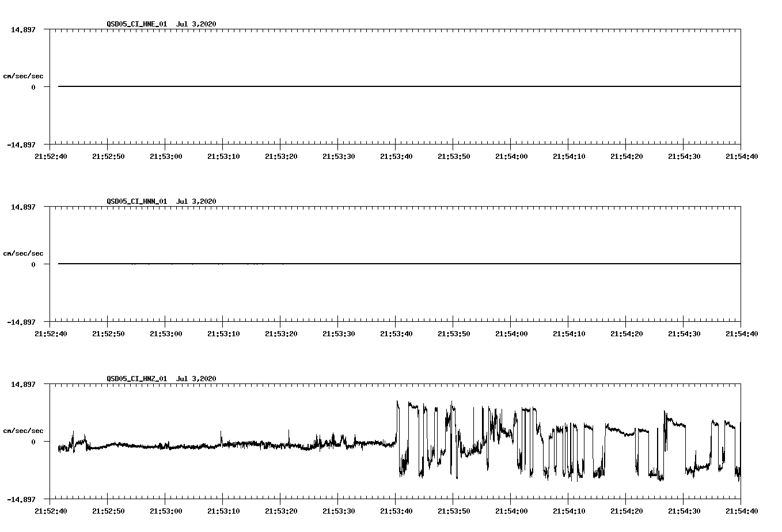
Task: Click the 21:54:20 time label under HNZ plot
Action: tap(627, 511)
